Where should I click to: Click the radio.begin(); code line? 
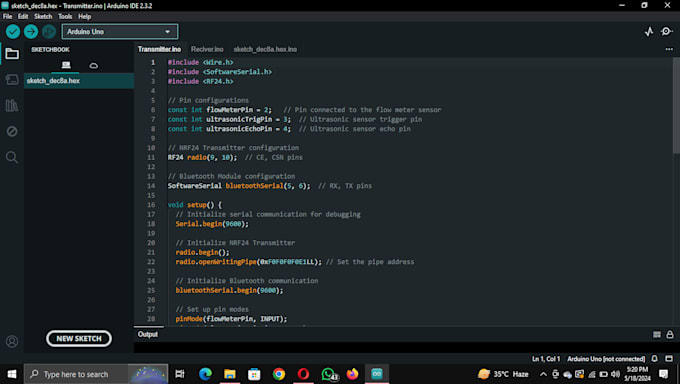pos(203,252)
